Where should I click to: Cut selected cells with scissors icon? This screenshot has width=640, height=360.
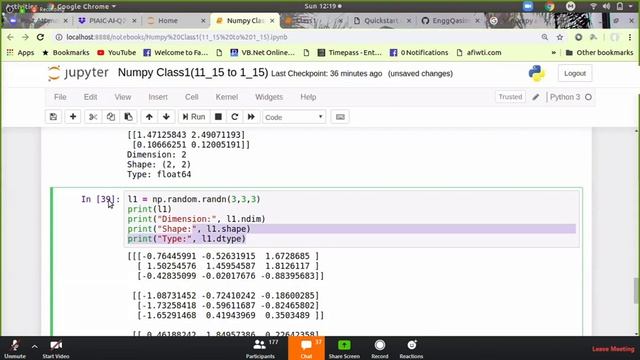click(x=93, y=117)
